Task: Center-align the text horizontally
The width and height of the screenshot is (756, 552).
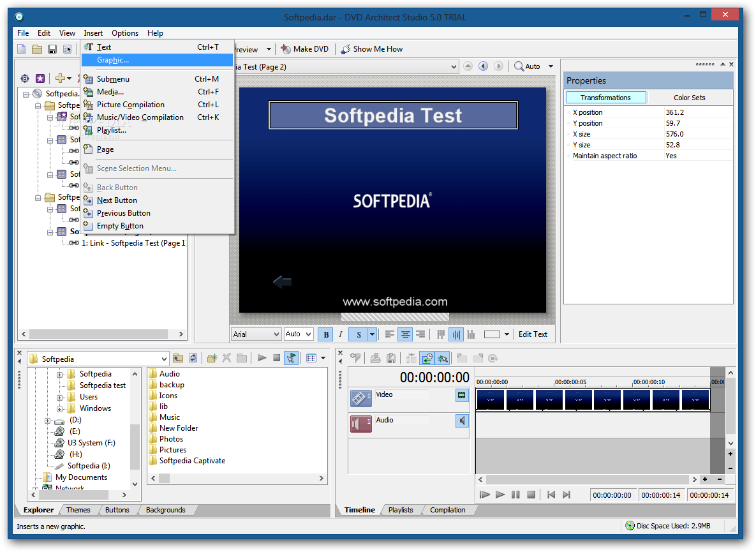Action: (406, 334)
